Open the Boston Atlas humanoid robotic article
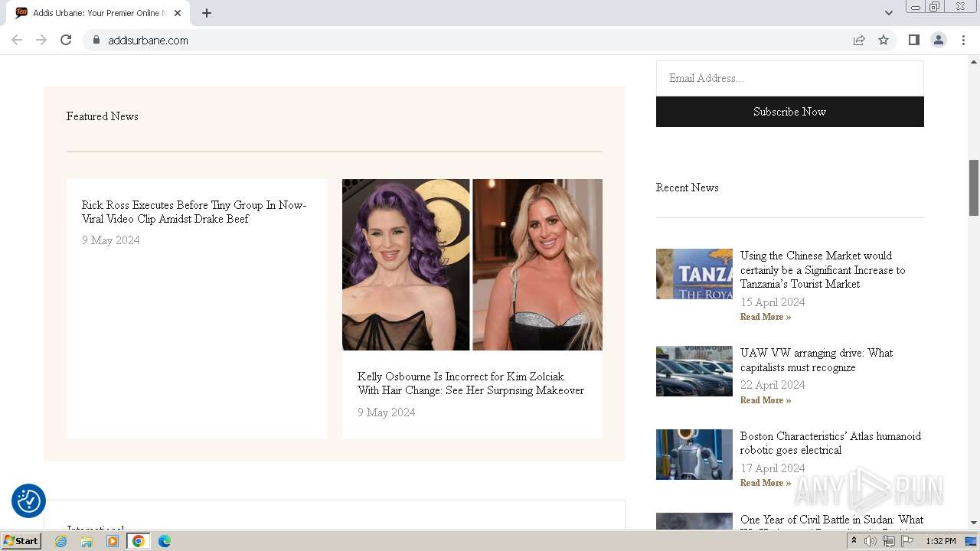This screenshot has width=980, height=551. [830, 443]
